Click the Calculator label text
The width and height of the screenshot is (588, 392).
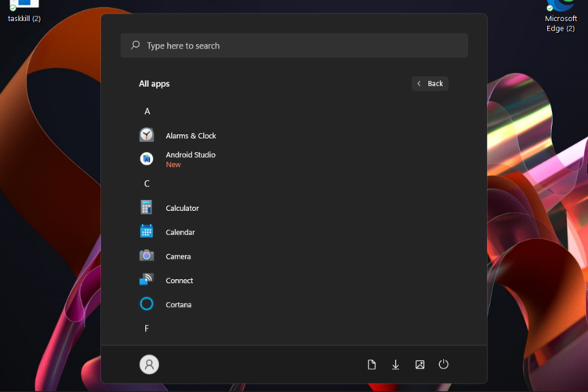(182, 209)
